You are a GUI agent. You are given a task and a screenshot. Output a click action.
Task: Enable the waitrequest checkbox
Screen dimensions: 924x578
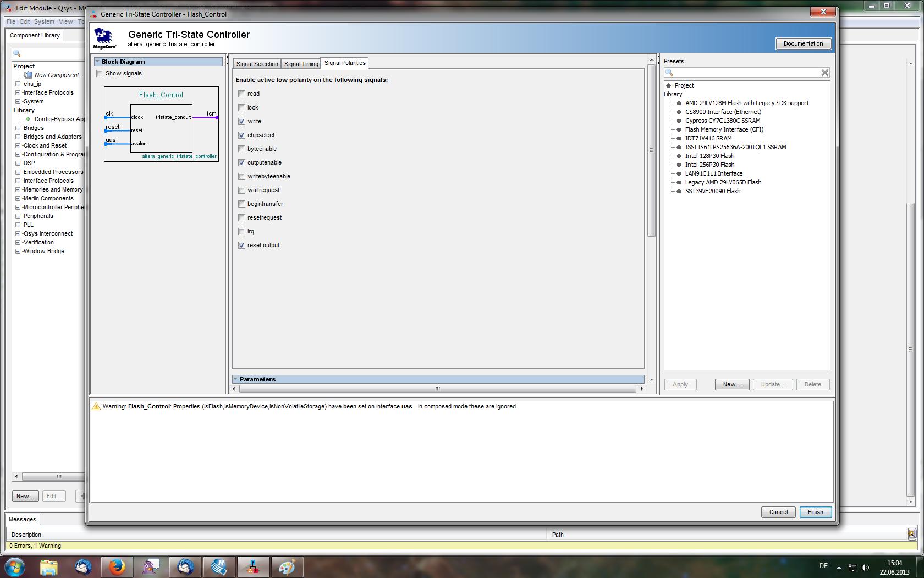coord(241,190)
